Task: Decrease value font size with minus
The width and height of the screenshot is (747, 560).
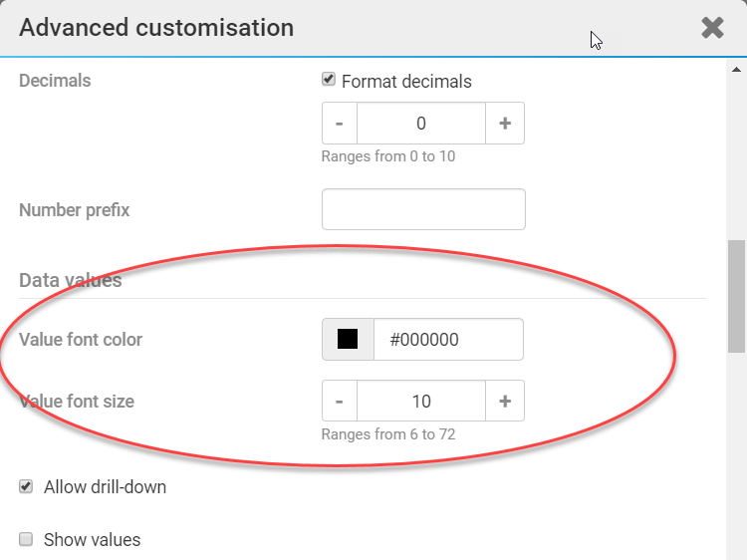Action: click(x=340, y=401)
